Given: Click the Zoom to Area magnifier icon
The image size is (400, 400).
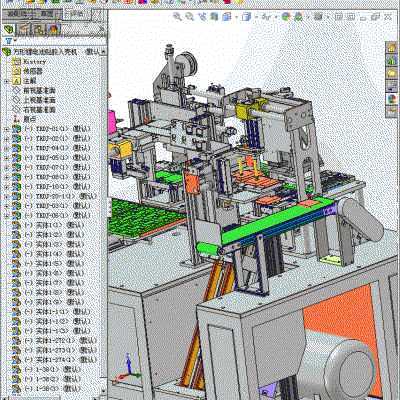Looking at the screenshot, I should pos(190,16).
